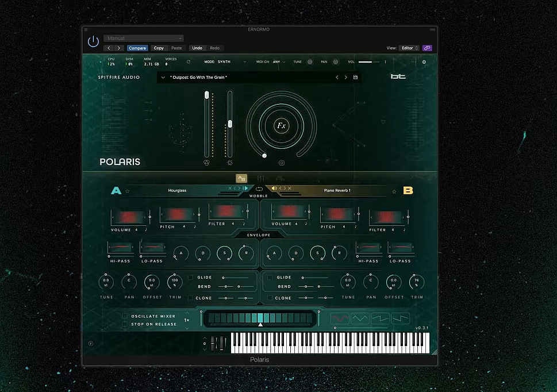Clear sound B with the X icon
Image resolution: width=557 pixels, height=392 pixels.
coord(290,188)
